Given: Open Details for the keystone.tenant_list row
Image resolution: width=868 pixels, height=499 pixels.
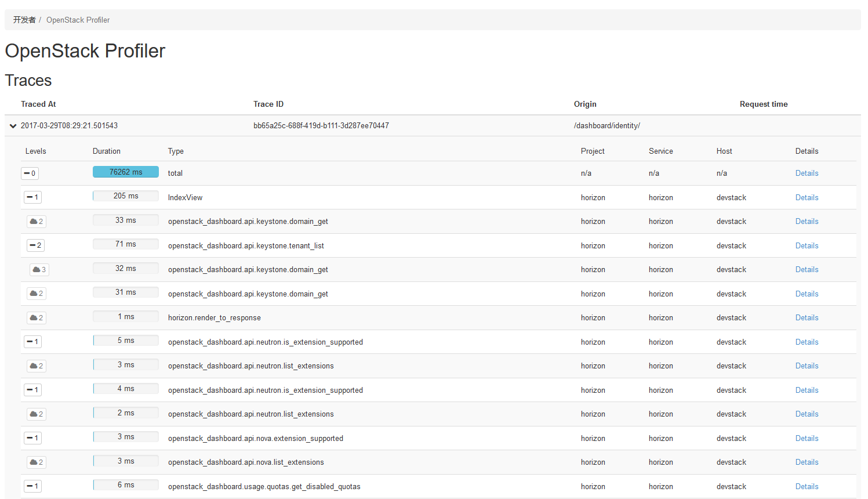Looking at the screenshot, I should [807, 246].
